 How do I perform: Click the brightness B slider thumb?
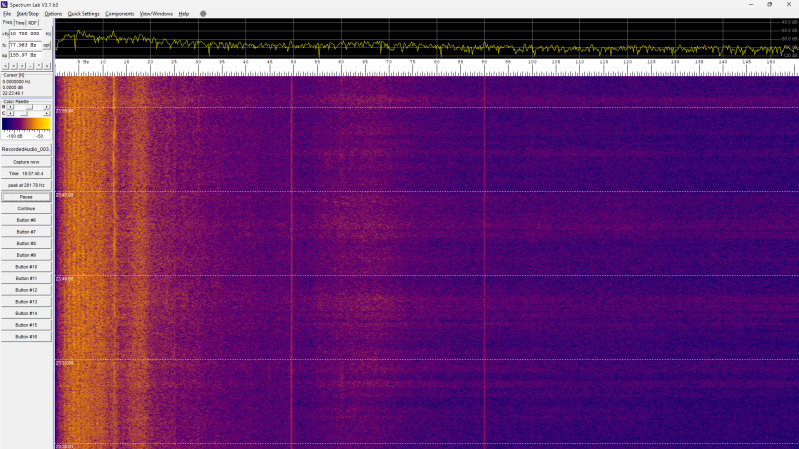[30, 107]
